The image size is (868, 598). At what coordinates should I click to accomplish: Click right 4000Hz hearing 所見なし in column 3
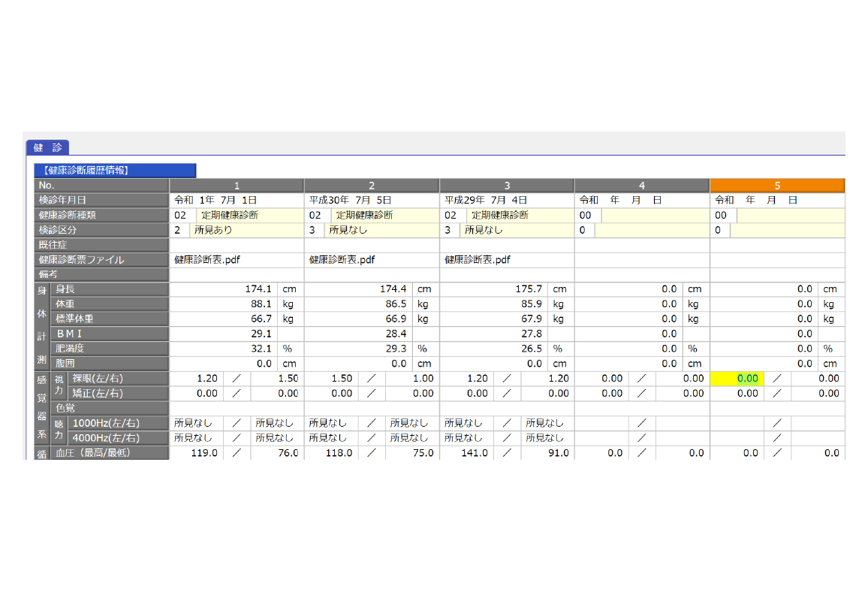coord(548,438)
